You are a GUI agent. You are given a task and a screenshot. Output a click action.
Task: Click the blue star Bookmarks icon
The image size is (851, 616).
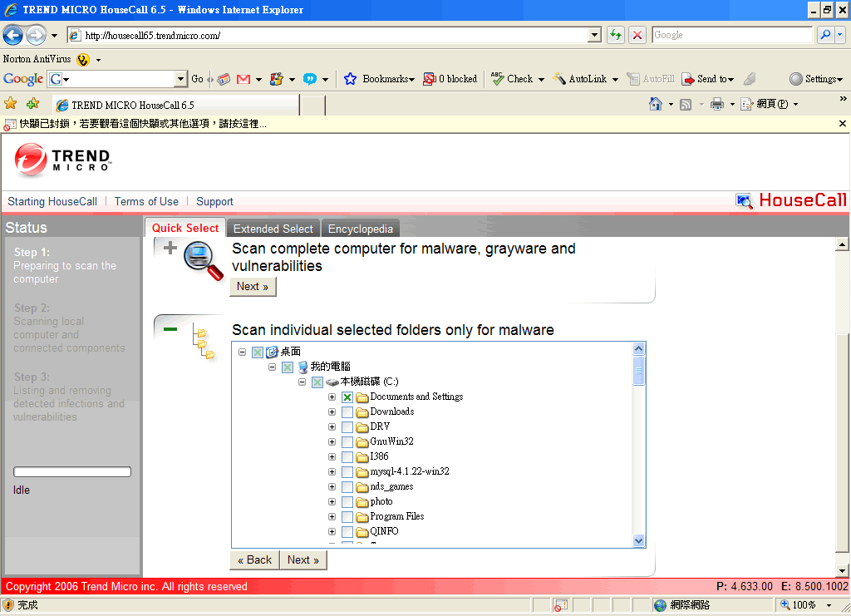pyautogui.click(x=350, y=79)
